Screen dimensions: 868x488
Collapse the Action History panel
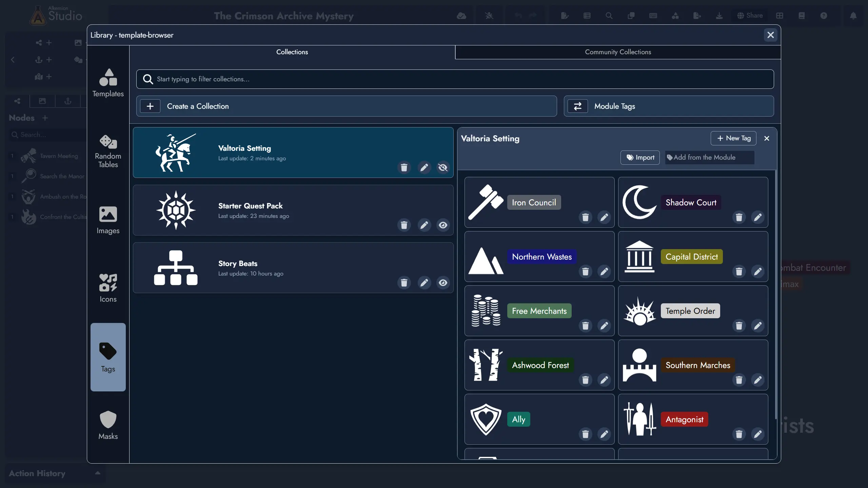coord(98,473)
